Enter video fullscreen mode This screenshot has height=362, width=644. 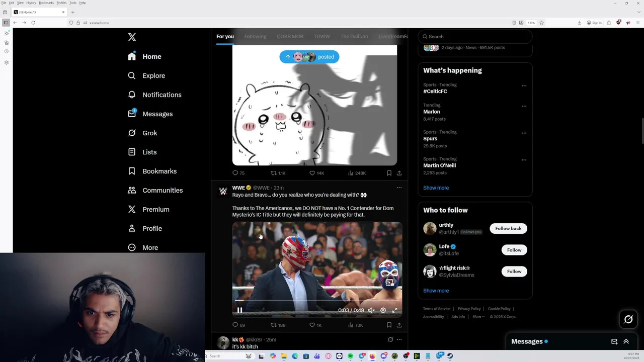click(x=394, y=310)
